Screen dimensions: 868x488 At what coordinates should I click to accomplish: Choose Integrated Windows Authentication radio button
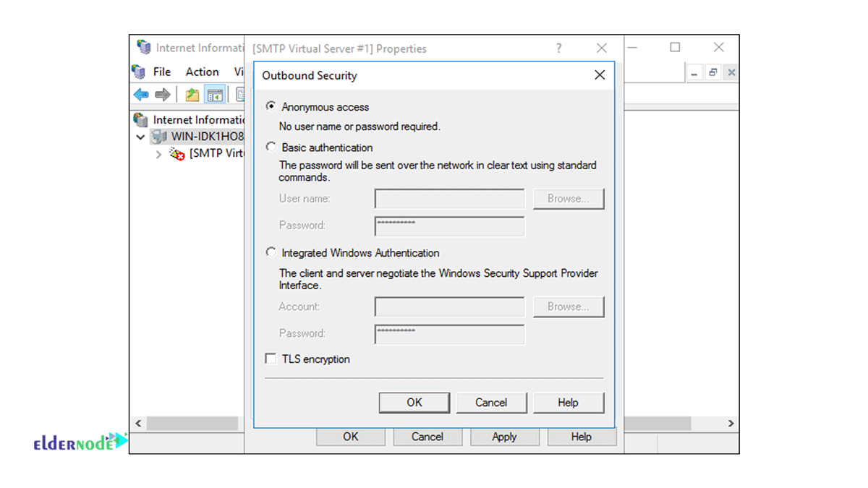click(271, 252)
